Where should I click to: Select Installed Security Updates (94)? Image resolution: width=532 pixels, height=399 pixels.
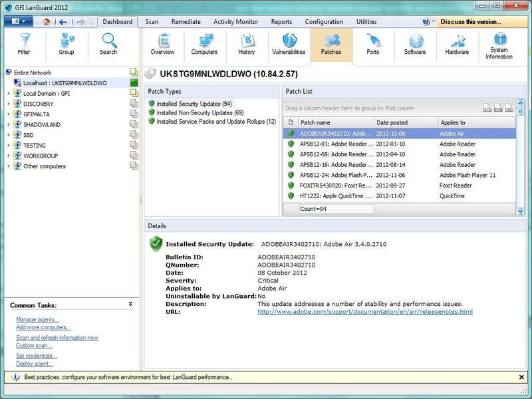click(x=194, y=104)
